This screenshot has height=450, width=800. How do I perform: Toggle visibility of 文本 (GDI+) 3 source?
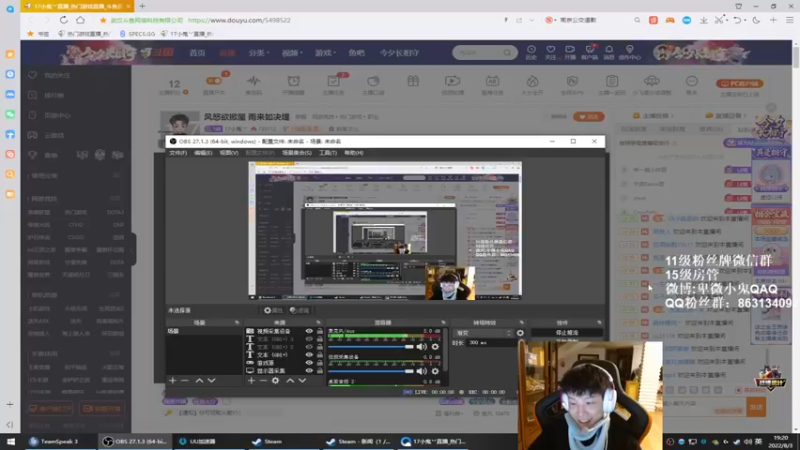309,339
